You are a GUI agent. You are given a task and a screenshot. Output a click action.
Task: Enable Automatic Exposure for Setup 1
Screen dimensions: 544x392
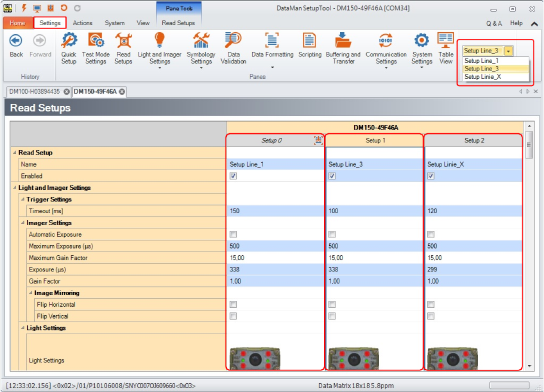click(x=332, y=235)
